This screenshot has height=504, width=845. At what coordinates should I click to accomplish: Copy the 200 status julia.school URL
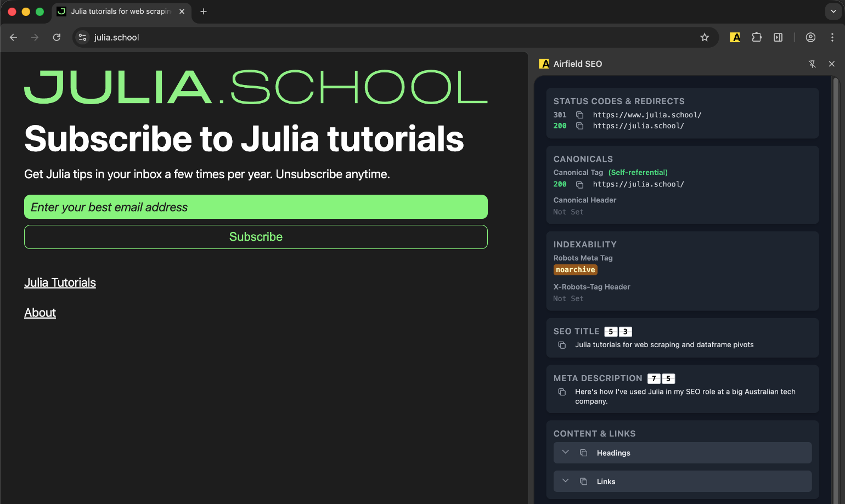(579, 126)
